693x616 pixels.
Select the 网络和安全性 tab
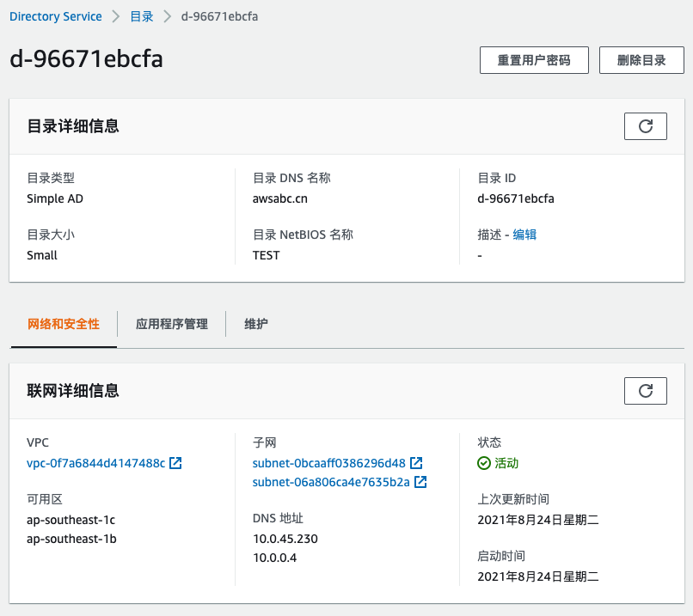point(64,324)
